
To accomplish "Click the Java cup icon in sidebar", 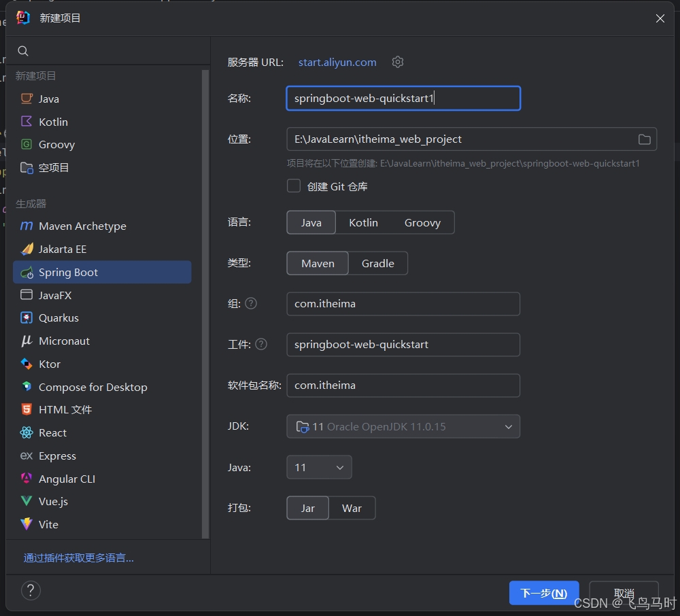I will pos(27,99).
